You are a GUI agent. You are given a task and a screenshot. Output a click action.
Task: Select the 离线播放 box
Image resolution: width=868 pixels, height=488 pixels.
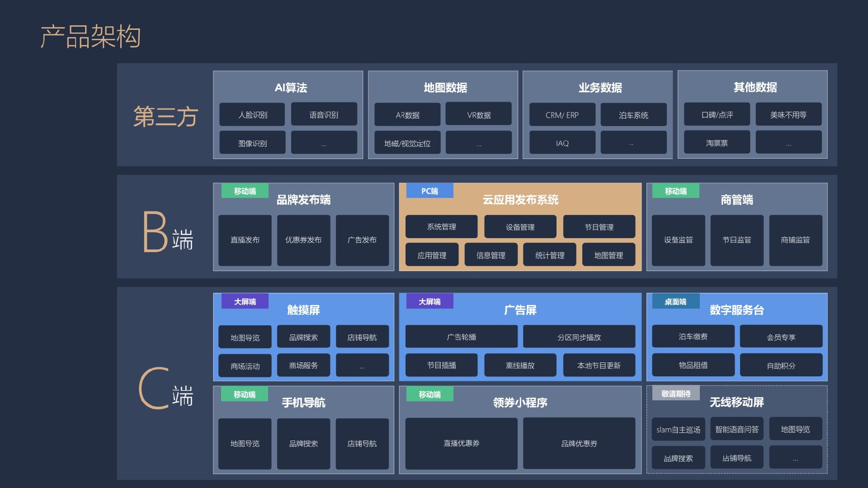coord(520,365)
